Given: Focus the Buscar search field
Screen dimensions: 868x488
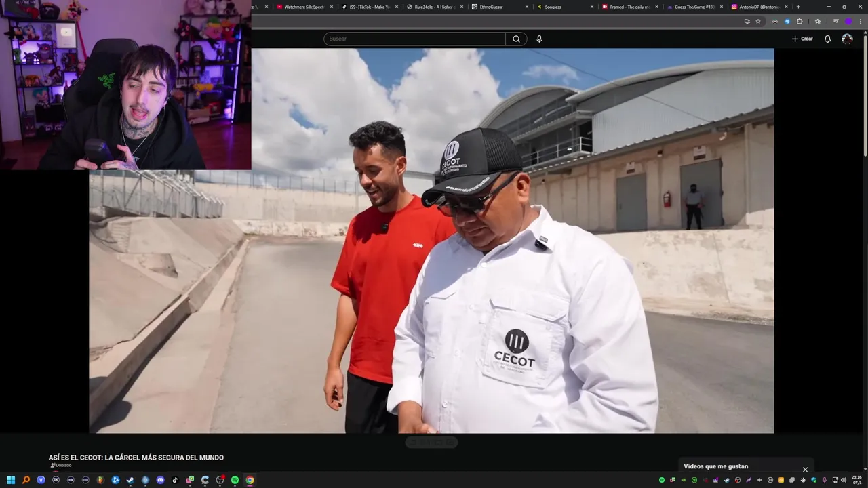Looking at the screenshot, I should pos(415,39).
